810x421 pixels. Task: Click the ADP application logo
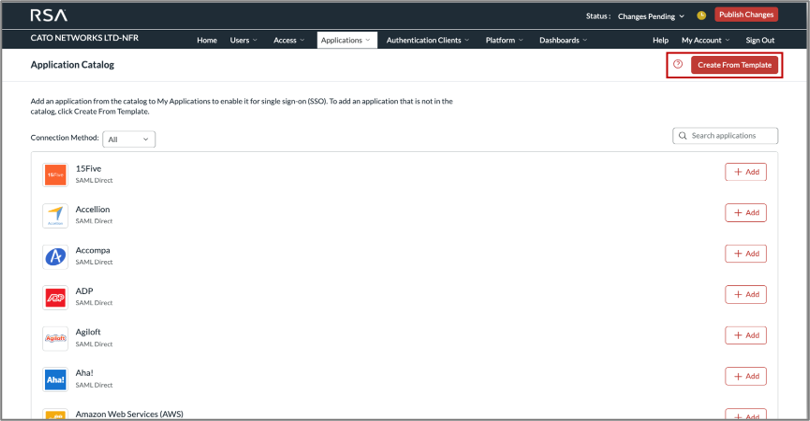[55, 297]
